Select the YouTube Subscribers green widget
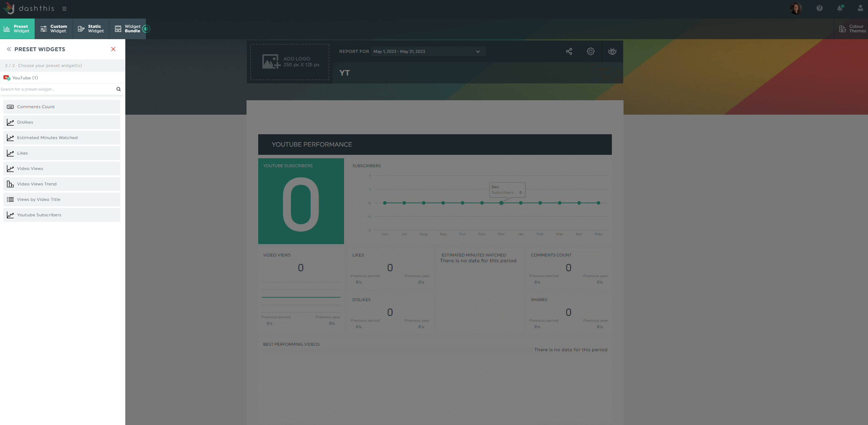The height and width of the screenshot is (425, 868). click(301, 201)
